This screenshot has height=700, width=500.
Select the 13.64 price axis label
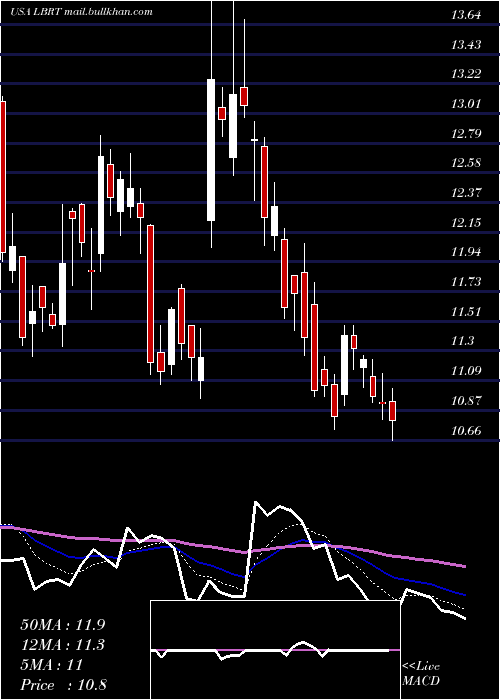[x=466, y=15]
